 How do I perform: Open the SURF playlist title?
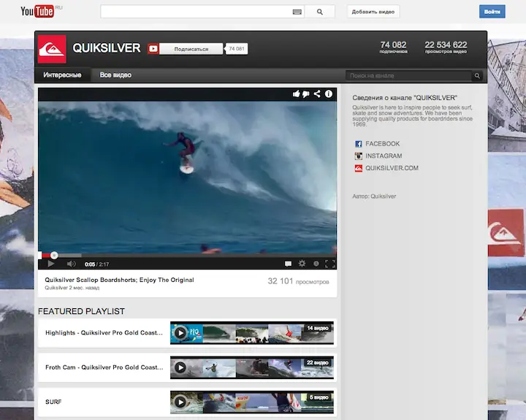tap(53, 402)
